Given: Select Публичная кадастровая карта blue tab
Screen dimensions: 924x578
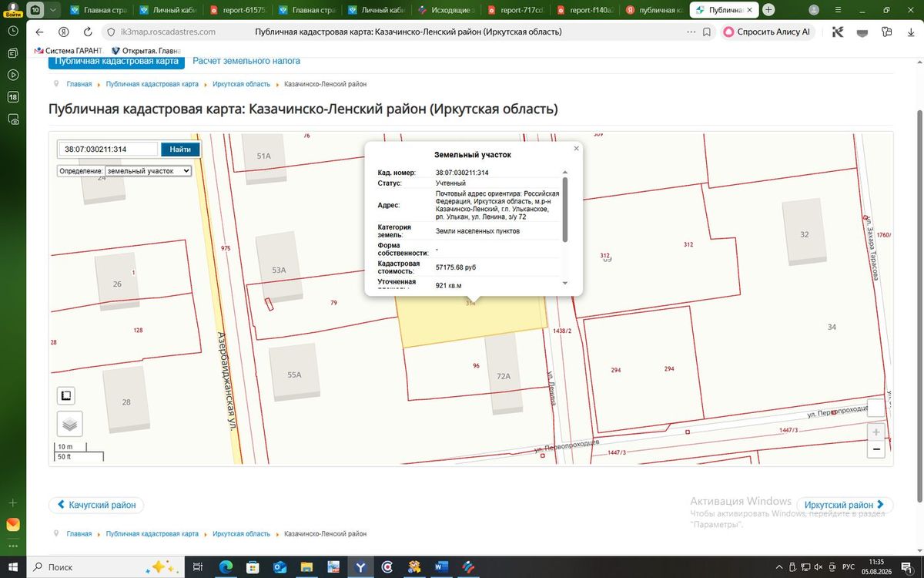Looking at the screenshot, I should click(x=116, y=62).
